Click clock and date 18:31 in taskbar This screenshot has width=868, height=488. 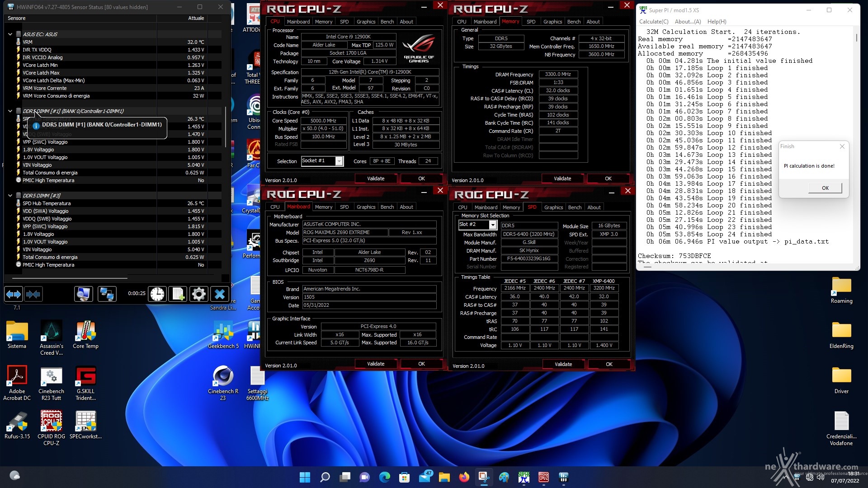844,477
